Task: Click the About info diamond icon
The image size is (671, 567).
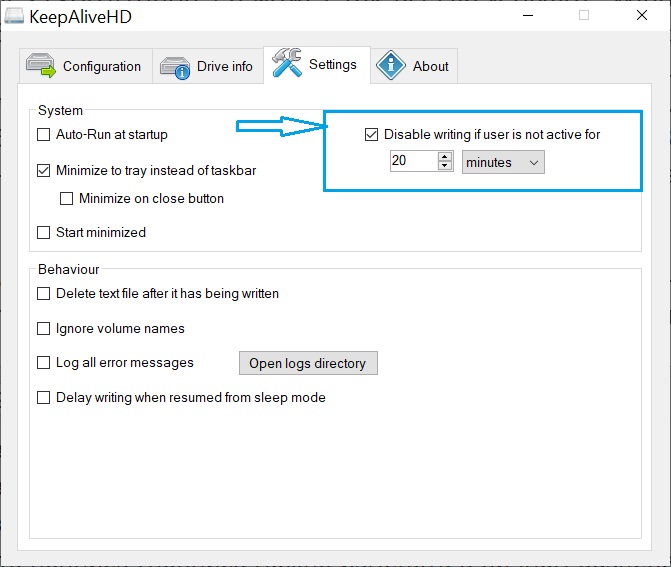Action: (391, 65)
